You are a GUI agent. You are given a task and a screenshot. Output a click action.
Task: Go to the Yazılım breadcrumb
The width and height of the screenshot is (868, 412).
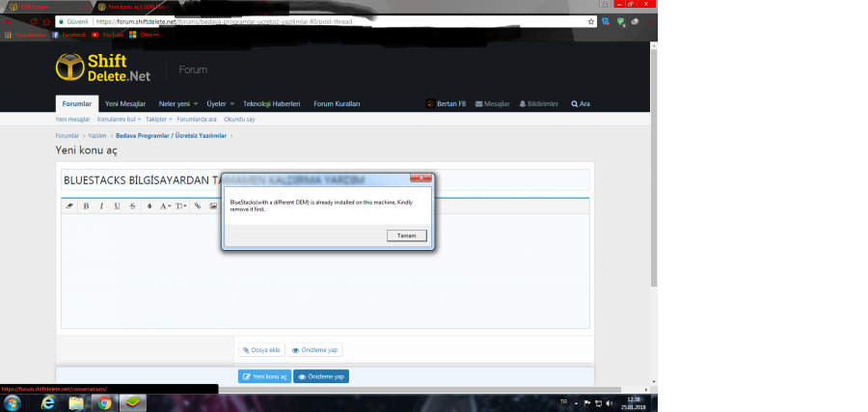point(97,136)
